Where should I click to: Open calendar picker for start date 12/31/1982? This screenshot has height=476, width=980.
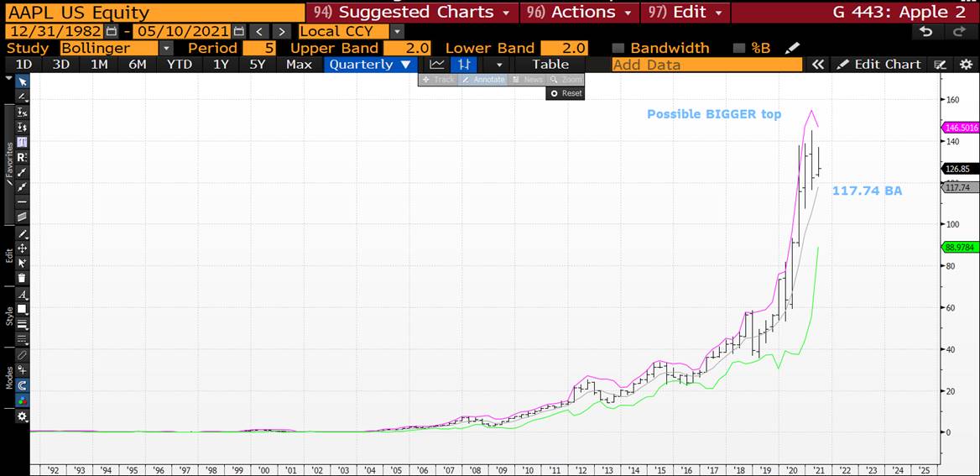click(112, 31)
